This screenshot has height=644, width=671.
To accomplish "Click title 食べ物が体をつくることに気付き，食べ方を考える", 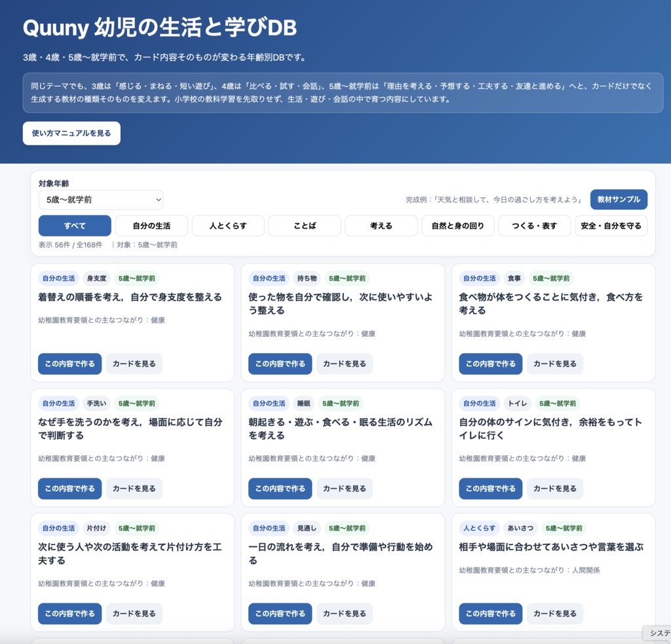I will (551, 303).
